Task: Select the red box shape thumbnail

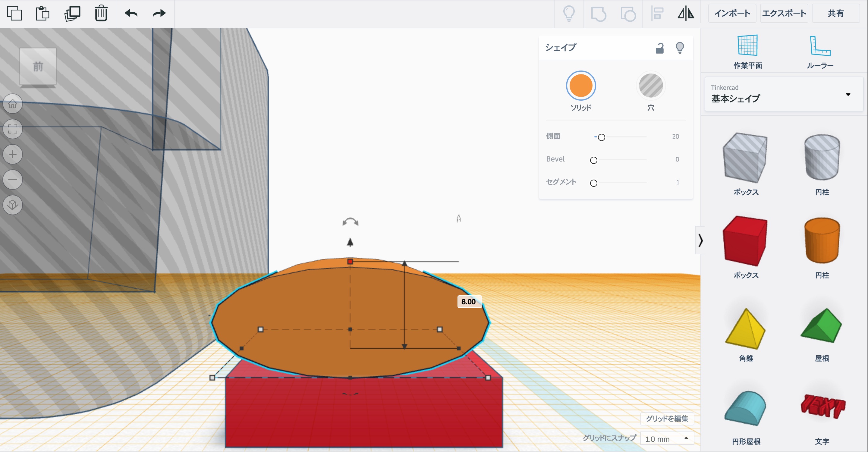Action: pos(745,241)
